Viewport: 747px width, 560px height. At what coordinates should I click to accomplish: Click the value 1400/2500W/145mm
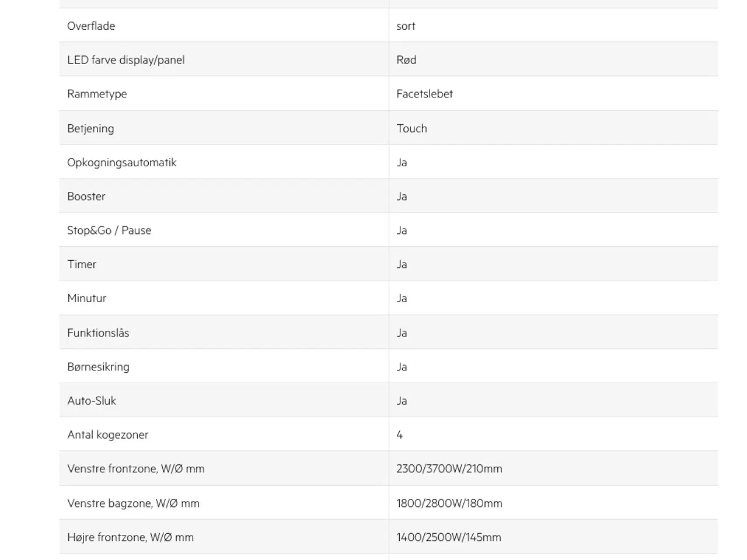pos(448,537)
